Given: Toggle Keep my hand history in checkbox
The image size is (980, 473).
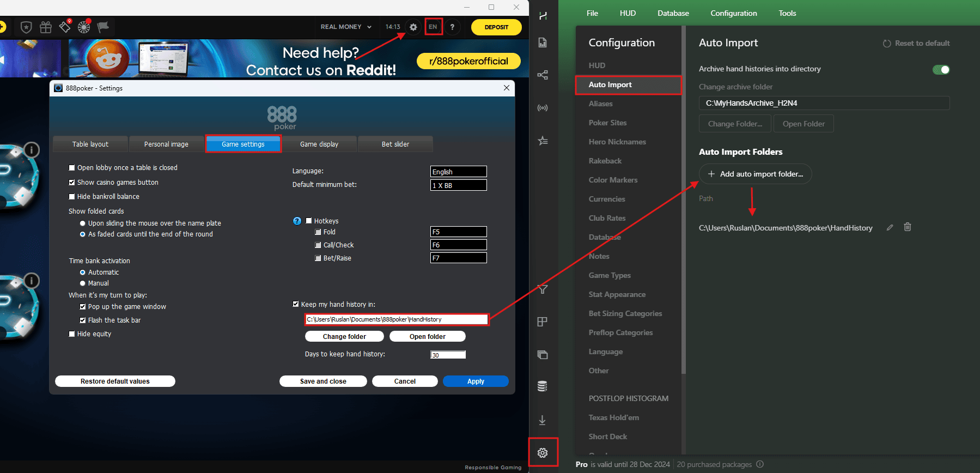Looking at the screenshot, I should pyautogui.click(x=296, y=304).
